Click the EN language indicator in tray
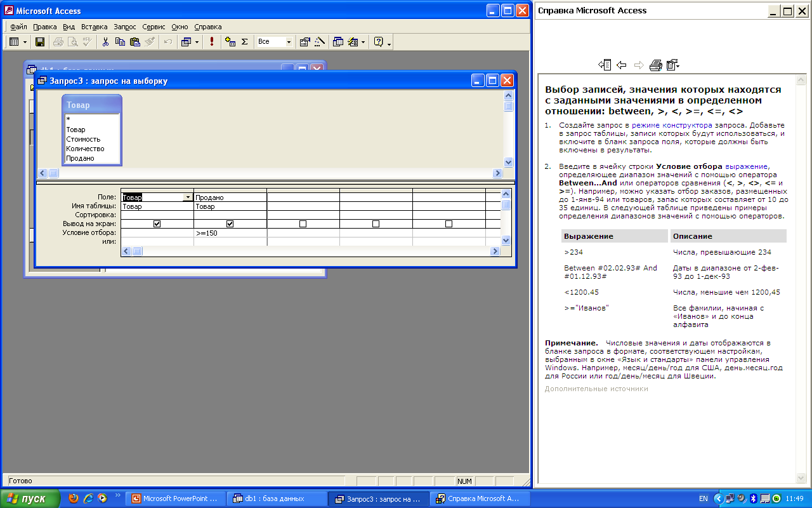 pyautogui.click(x=703, y=498)
